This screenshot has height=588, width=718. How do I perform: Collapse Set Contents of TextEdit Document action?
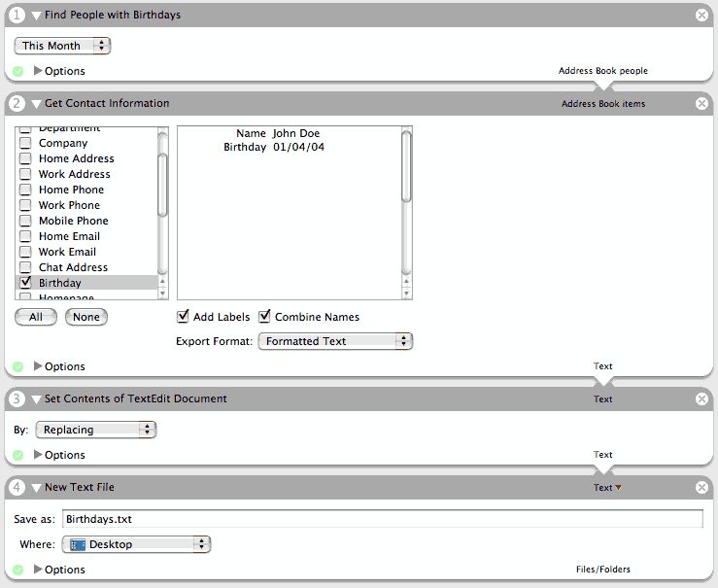pyautogui.click(x=37, y=399)
